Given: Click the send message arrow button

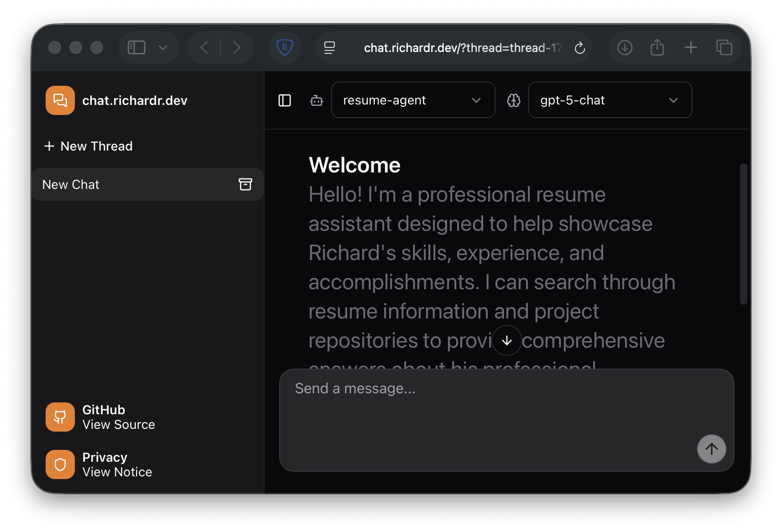Looking at the screenshot, I should pyautogui.click(x=711, y=449).
